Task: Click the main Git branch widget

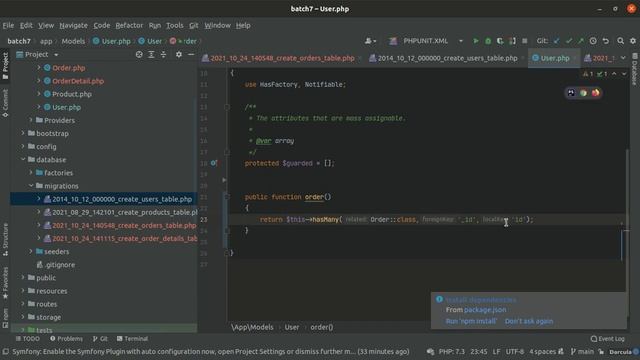Action: click(582, 351)
